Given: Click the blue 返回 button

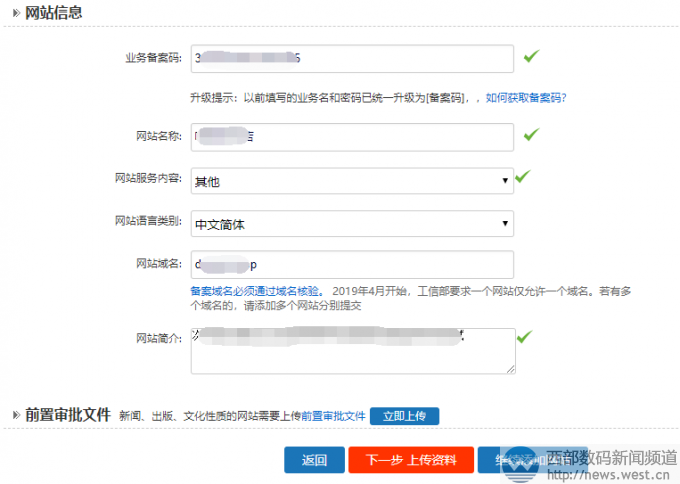Looking at the screenshot, I should click(314, 460).
